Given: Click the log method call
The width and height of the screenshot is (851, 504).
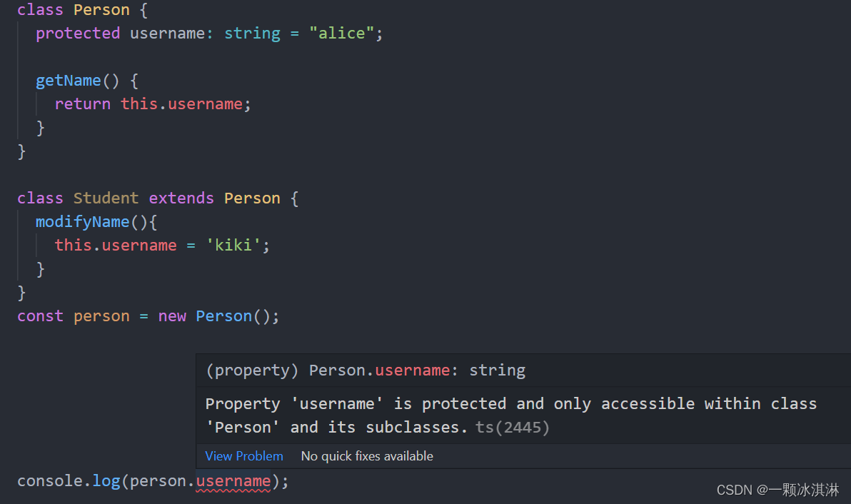Looking at the screenshot, I should pos(106,481).
